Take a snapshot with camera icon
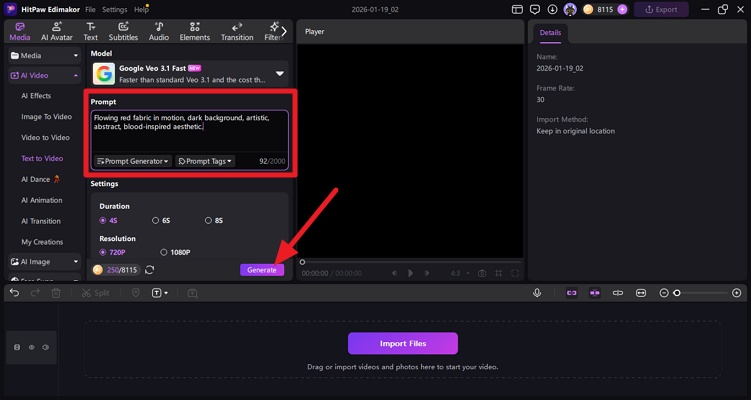751x400 pixels. click(x=482, y=273)
